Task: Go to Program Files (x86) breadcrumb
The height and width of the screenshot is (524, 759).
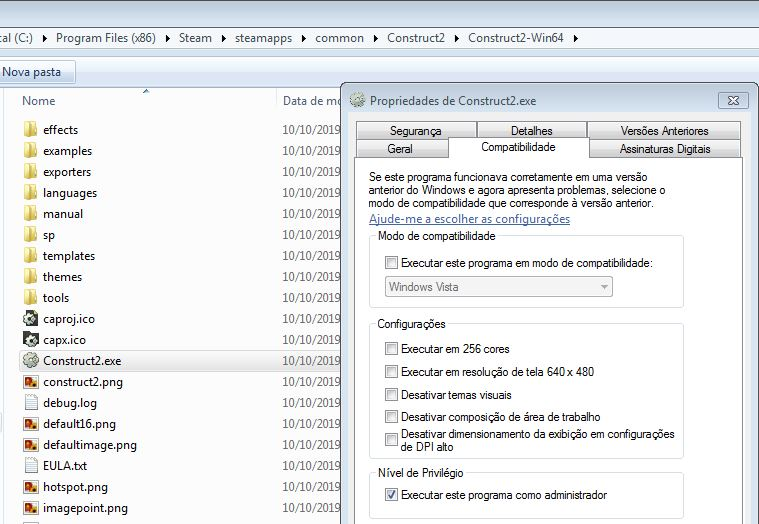Action: pyautogui.click(x=106, y=38)
